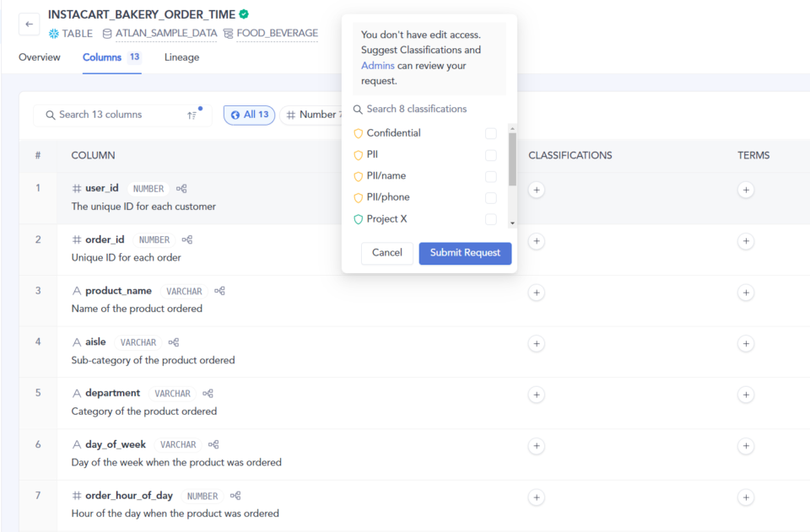Add classification to department row
The width and height of the screenshot is (810, 532).
tap(537, 395)
